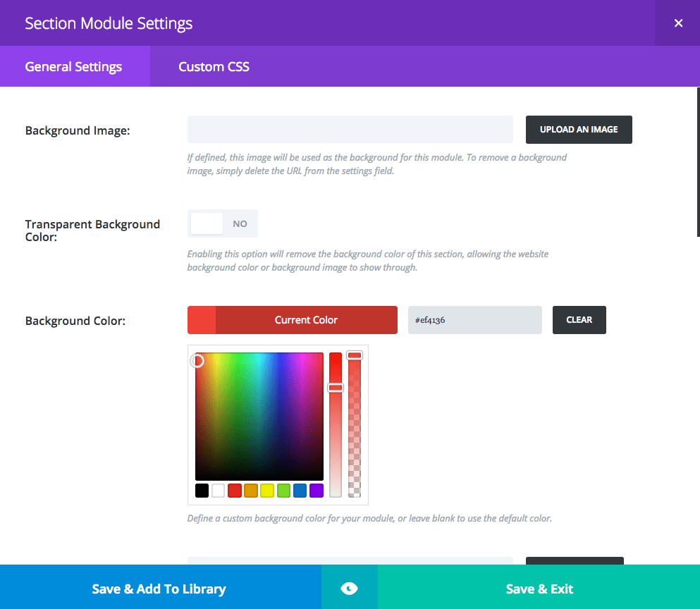Click the hex color value field
The width and height of the screenshot is (700, 609).
click(474, 320)
